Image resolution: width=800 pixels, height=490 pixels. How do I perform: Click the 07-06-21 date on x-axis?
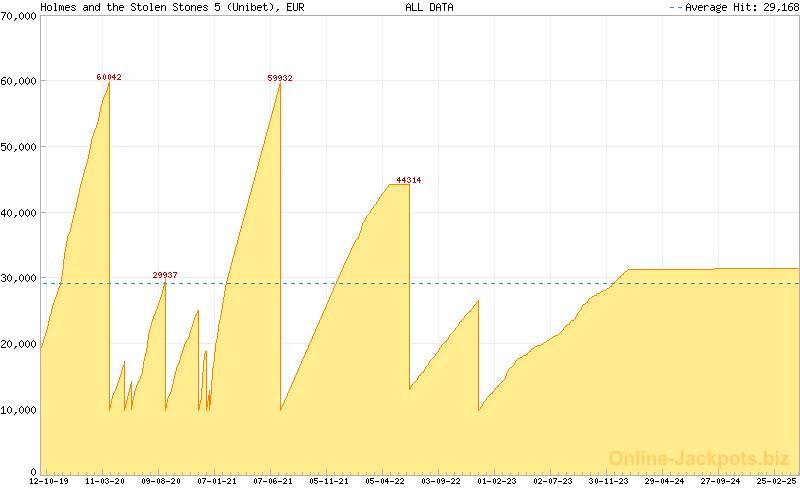[x=273, y=482]
